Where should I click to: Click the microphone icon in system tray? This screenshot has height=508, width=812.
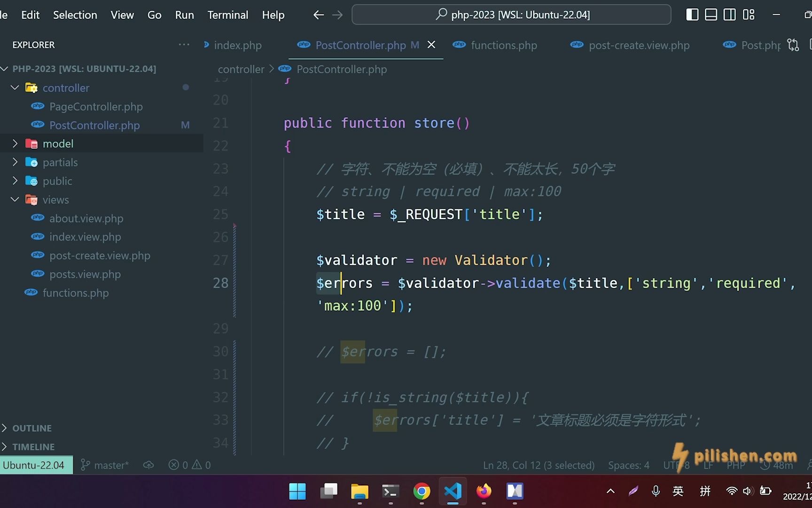coord(656,491)
